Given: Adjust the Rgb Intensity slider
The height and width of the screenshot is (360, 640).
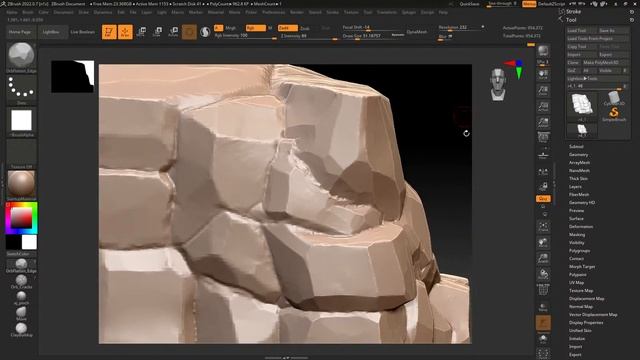Looking at the screenshot, I should pyautogui.click(x=245, y=36).
